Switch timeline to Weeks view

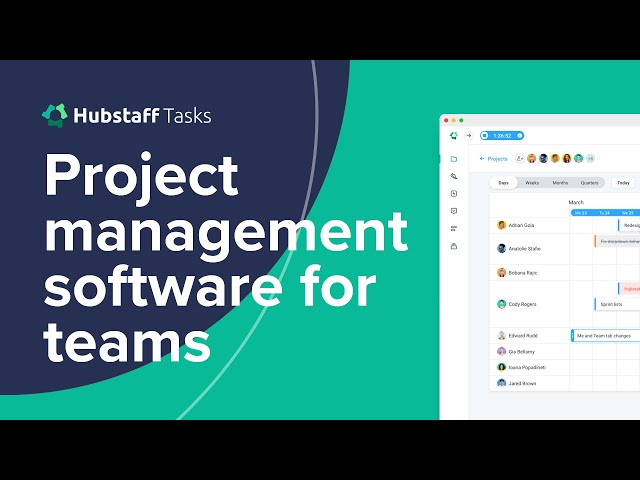(532, 183)
